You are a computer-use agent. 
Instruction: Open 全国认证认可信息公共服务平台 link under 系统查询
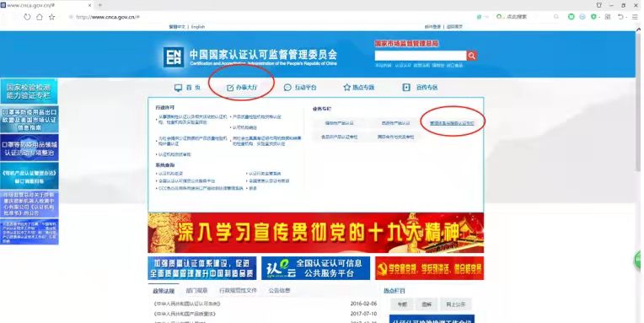point(187,180)
